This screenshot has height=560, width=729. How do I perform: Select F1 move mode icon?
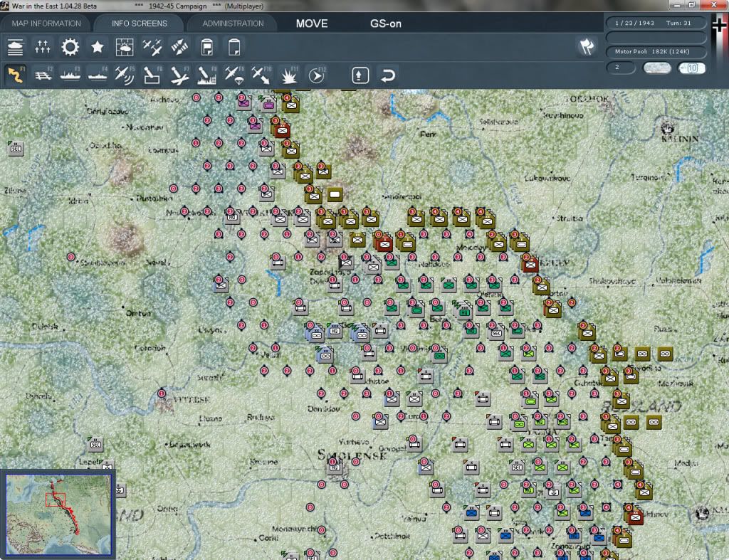pos(16,75)
